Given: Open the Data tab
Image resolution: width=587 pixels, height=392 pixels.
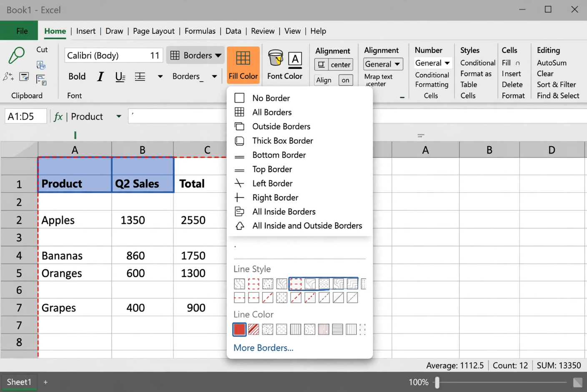Looking at the screenshot, I should [233, 31].
